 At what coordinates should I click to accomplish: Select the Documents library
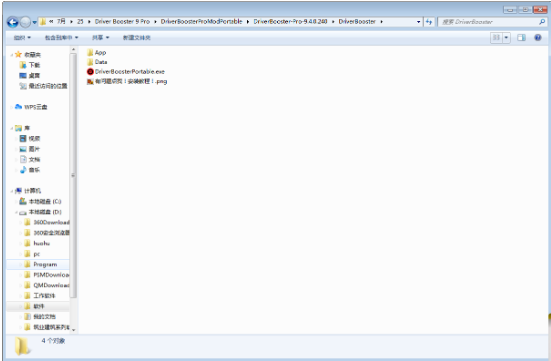(30, 160)
